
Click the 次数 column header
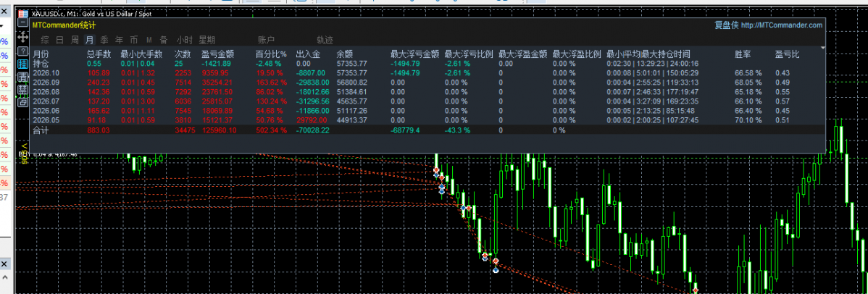coord(183,54)
